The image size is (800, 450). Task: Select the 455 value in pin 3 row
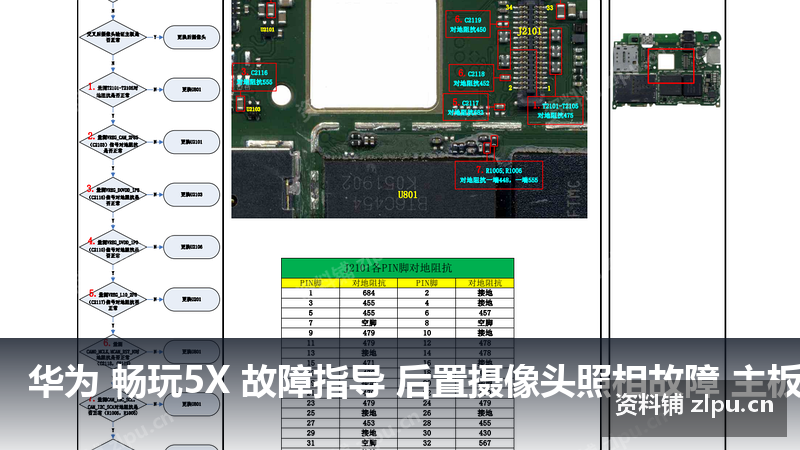pyautogui.click(x=368, y=303)
